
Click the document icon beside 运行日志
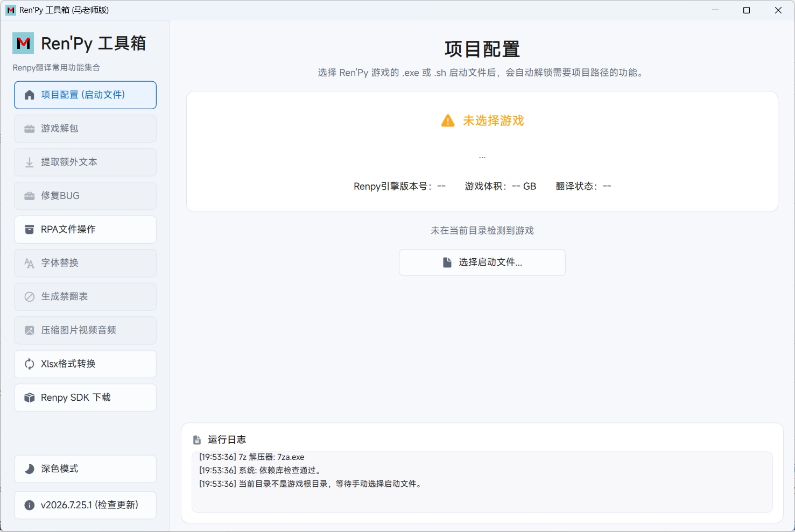pyautogui.click(x=196, y=440)
